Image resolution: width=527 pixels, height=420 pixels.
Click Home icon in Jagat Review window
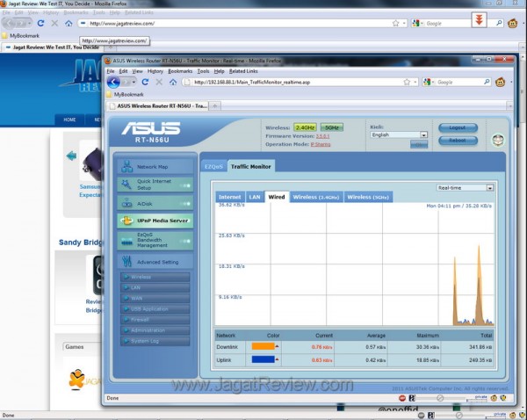pyautogui.click(x=69, y=23)
